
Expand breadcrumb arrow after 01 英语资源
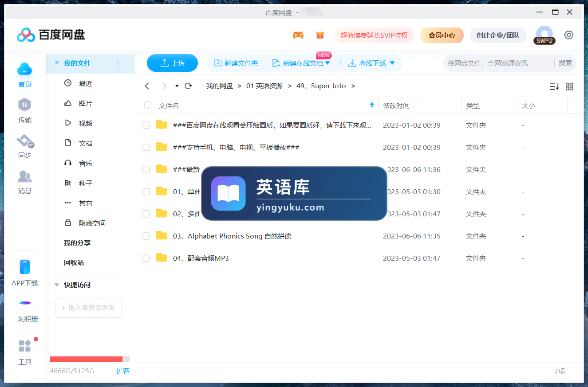pyautogui.click(x=289, y=86)
